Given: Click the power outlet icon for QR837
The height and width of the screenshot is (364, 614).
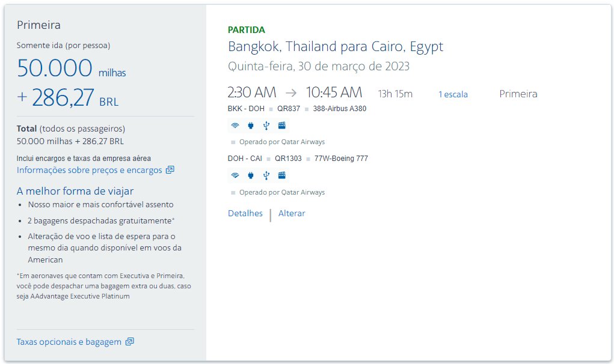Looking at the screenshot, I should tap(251, 126).
